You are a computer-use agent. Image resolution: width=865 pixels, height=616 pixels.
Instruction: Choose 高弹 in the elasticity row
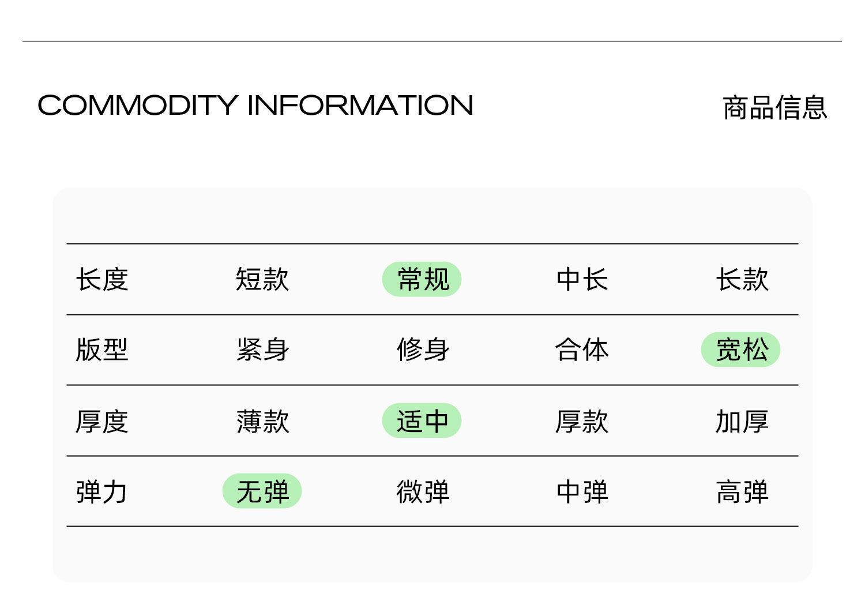coord(742,492)
